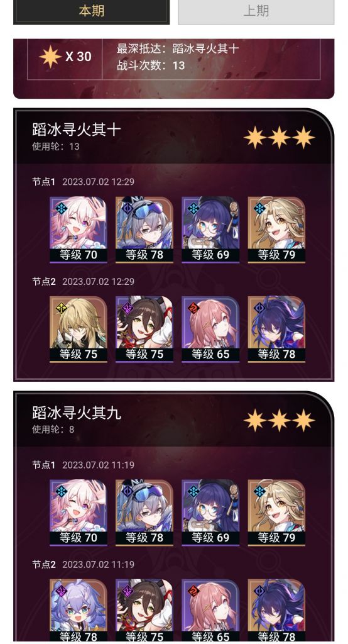This screenshot has width=348, height=644.
Task: Select pink-haired level 65 character in 其十 节点2
Action: [x=210, y=330]
